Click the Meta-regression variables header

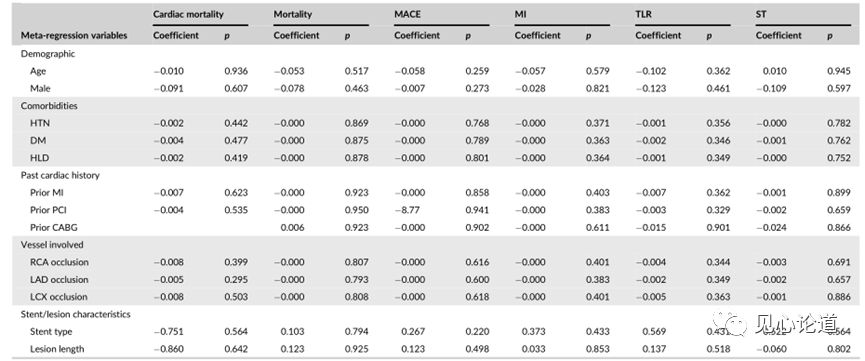coord(74,35)
